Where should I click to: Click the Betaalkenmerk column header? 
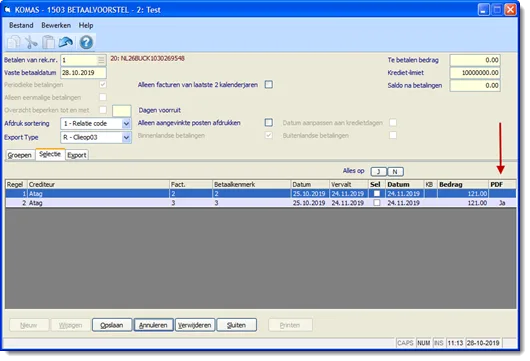[251, 185]
